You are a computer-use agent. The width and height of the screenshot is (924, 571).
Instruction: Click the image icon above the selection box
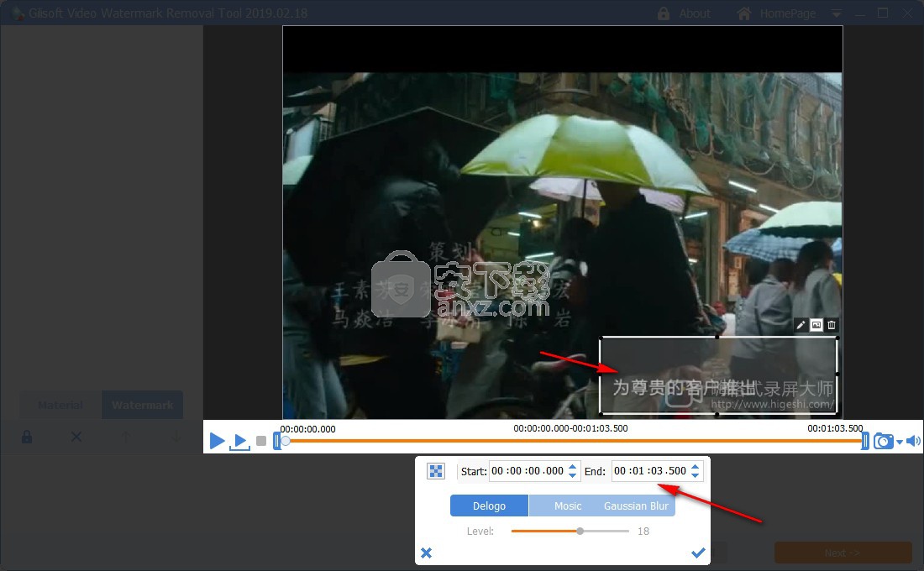tap(816, 325)
